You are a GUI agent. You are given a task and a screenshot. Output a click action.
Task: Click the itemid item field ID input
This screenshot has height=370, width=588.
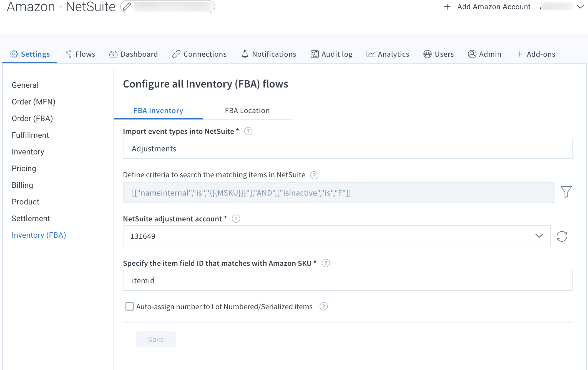click(348, 280)
